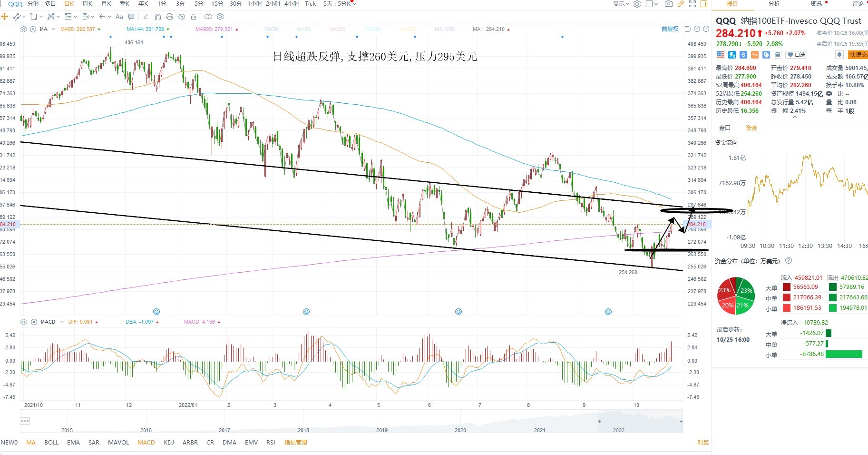Remove the MA indicator with X icon
Screen dimensions: 868x455
pos(33,29)
